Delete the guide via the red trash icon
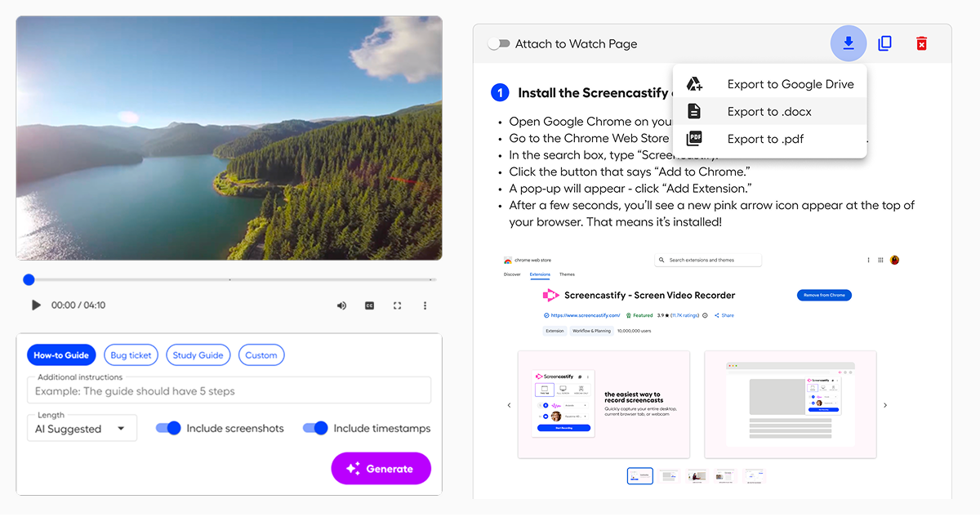Image resolution: width=980 pixels, height=517 pixels. 921,43
